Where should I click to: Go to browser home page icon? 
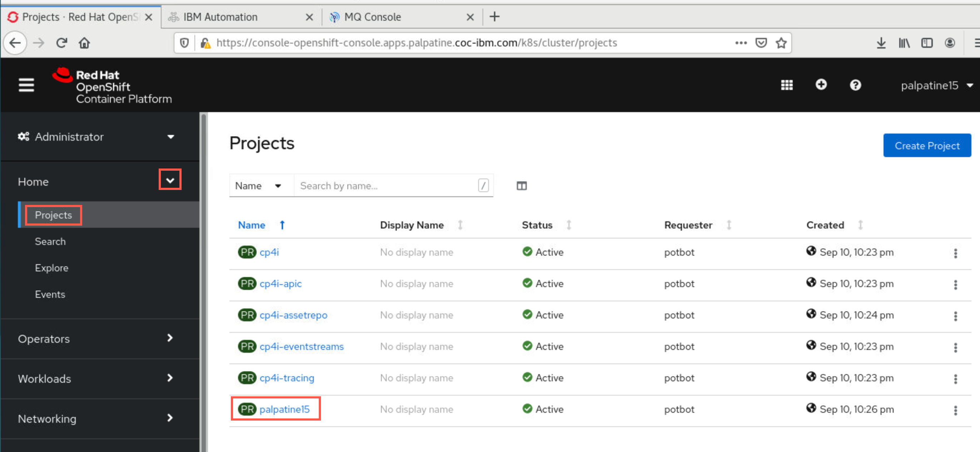[84, 43]
